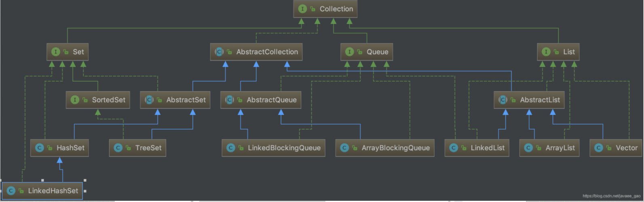Viewport: 644px width, 202px height.
Task: Select the LinkedHashSet label text
Action: tap(53, 191)
